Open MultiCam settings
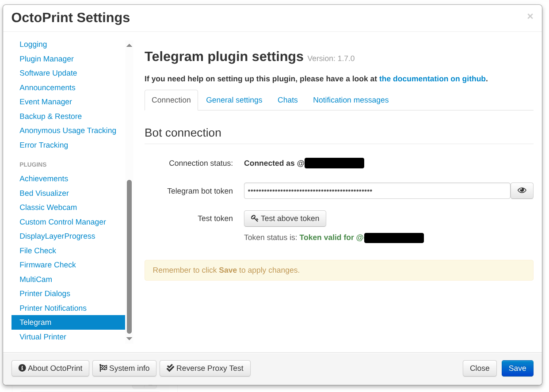Image resolution: width=549 pixels, height=392 pixels. pyautogui.click(x=36, y=279)
